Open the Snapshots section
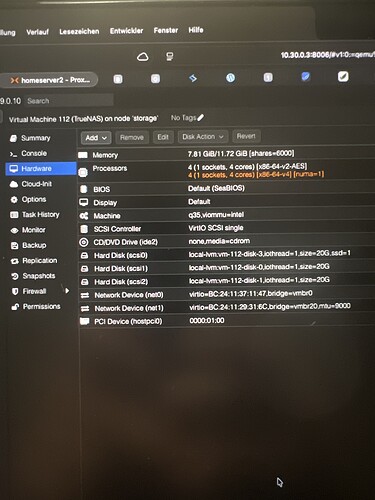Image resolution: width=375 pixels, height=500 pixels. [x=39, y=276]
